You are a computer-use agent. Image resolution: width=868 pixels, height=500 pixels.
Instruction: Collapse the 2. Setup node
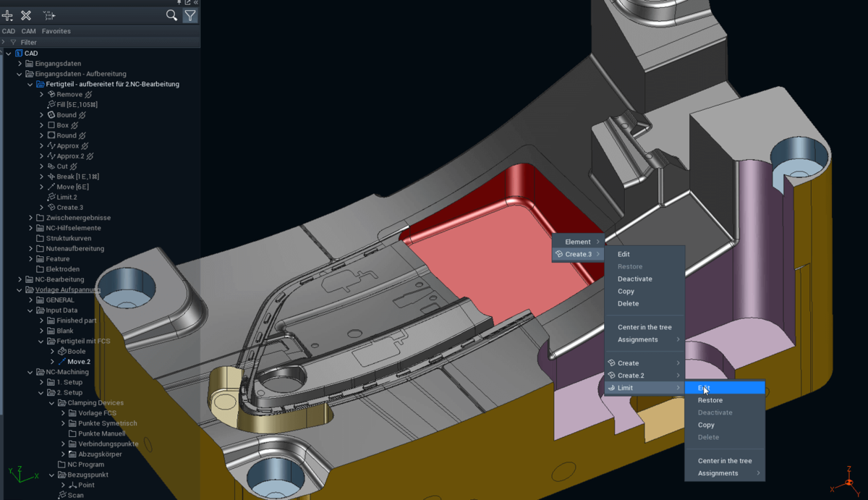click(41, 392)
